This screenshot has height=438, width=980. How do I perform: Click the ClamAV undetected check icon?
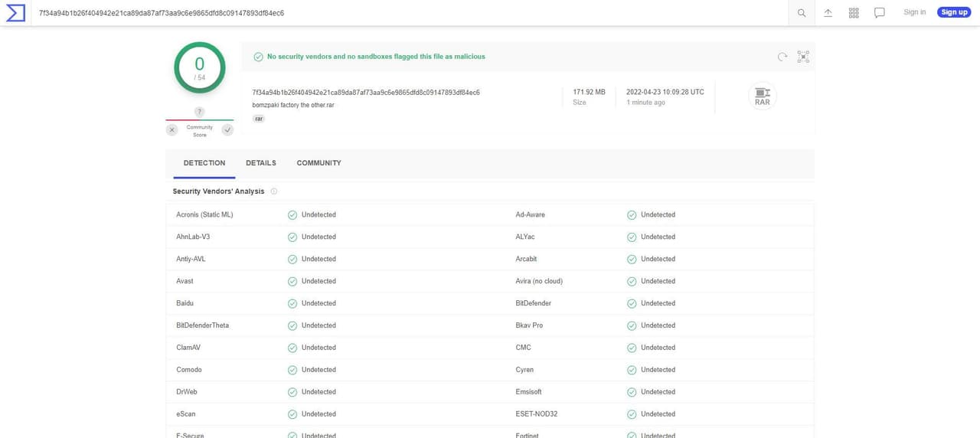pyautogui.click(x=292, y=348)
